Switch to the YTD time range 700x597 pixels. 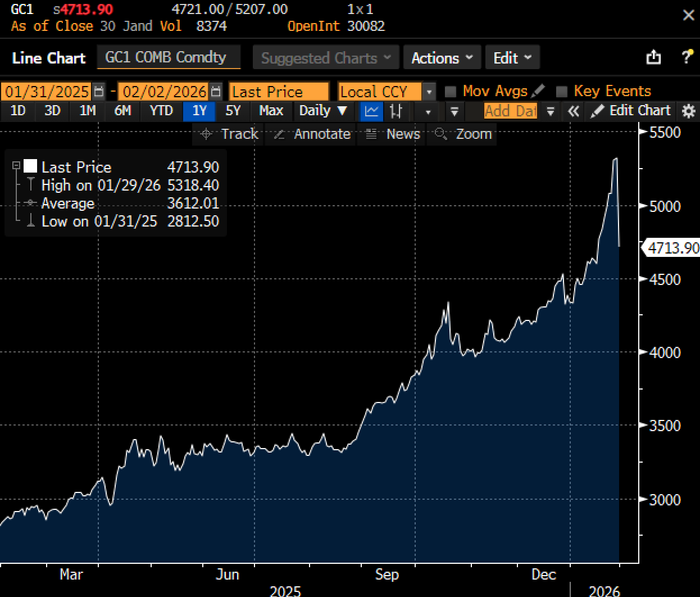pos(161,111)
